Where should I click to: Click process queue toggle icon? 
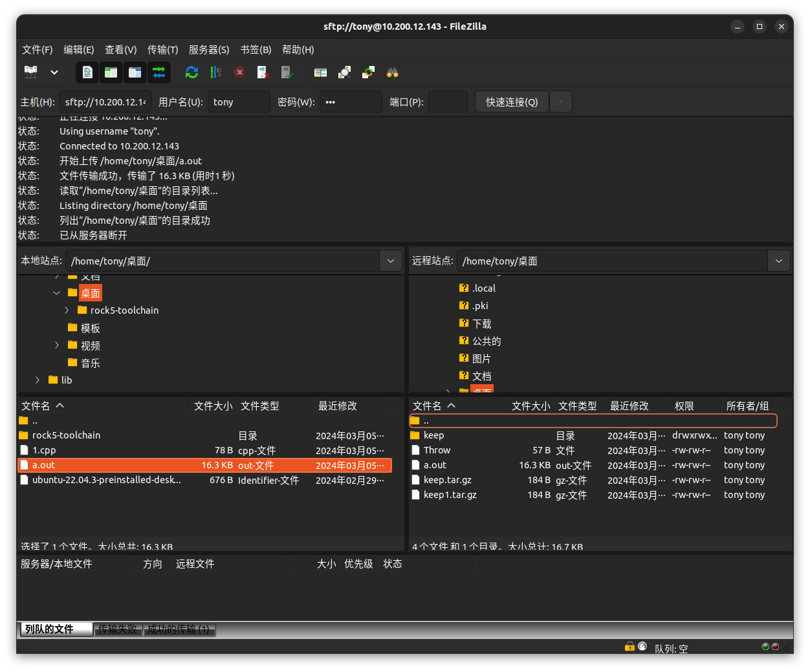pos(215,72)
